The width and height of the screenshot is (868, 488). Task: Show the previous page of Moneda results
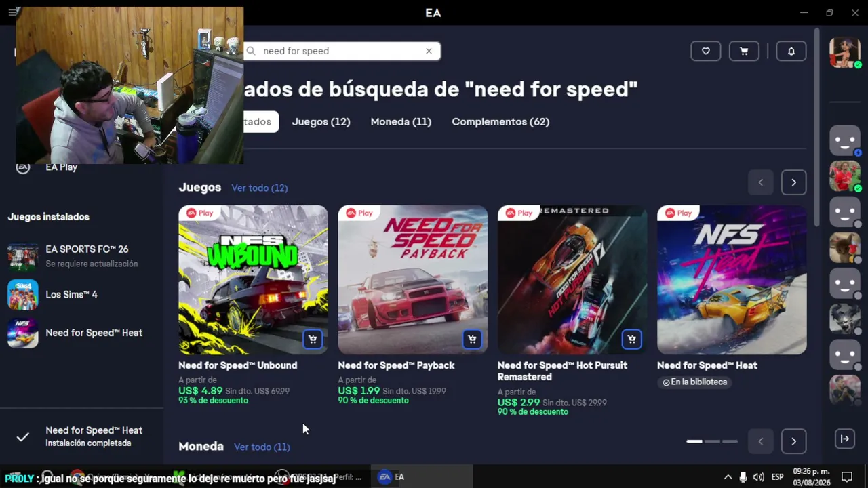[x=760, y=441]
